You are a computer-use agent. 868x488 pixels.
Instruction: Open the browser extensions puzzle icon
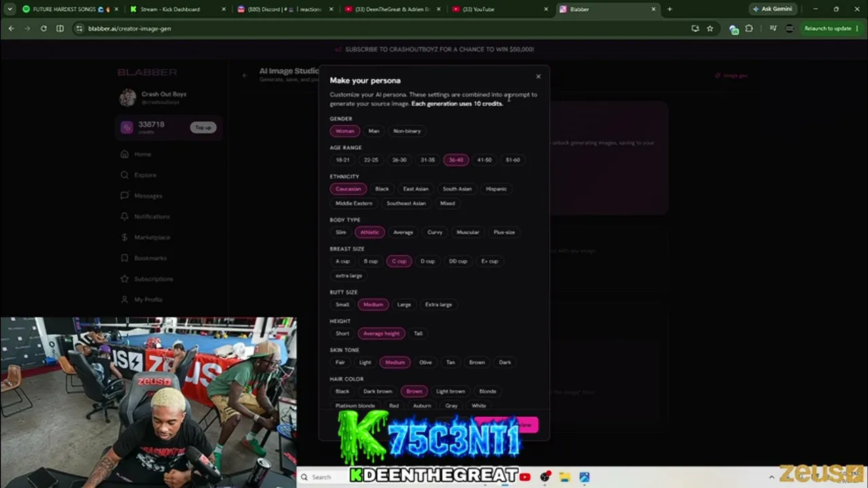click(x=749, y=28)
